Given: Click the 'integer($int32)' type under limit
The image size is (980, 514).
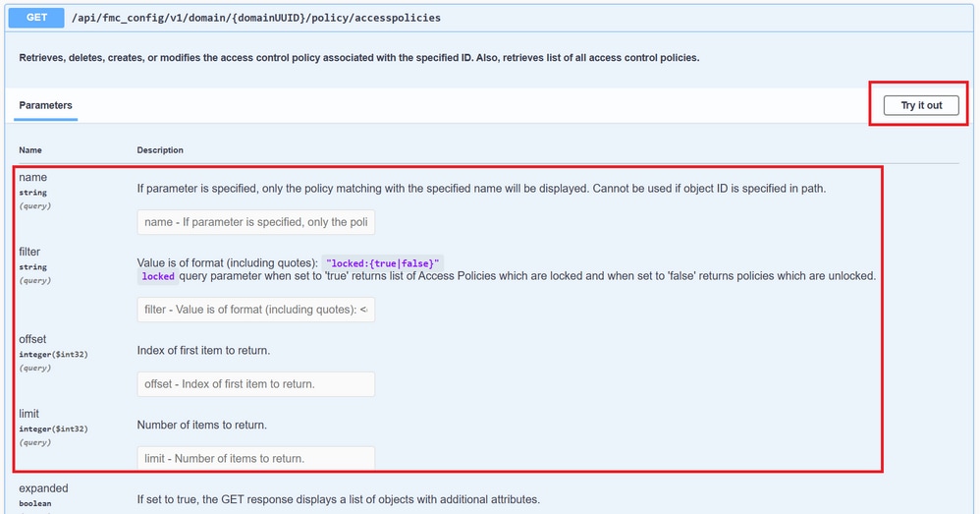Looking at the screenshot, I should click(x=53, y=428).
